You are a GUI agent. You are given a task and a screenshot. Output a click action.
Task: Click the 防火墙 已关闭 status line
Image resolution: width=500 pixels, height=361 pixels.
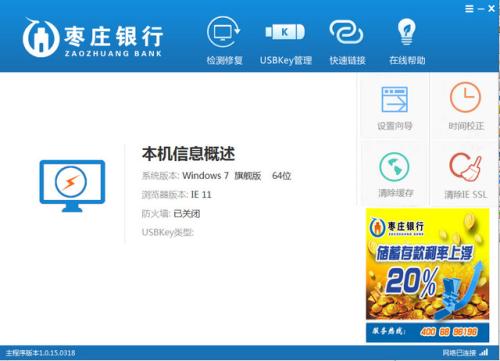point(171,214)
